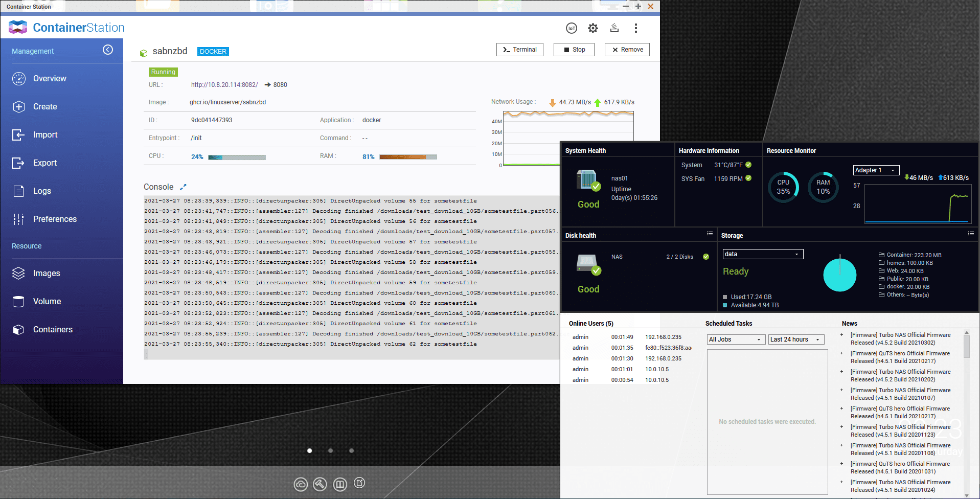
Task: Open container URL http://10.8.20.114:8082/
Action: (224, 85)
